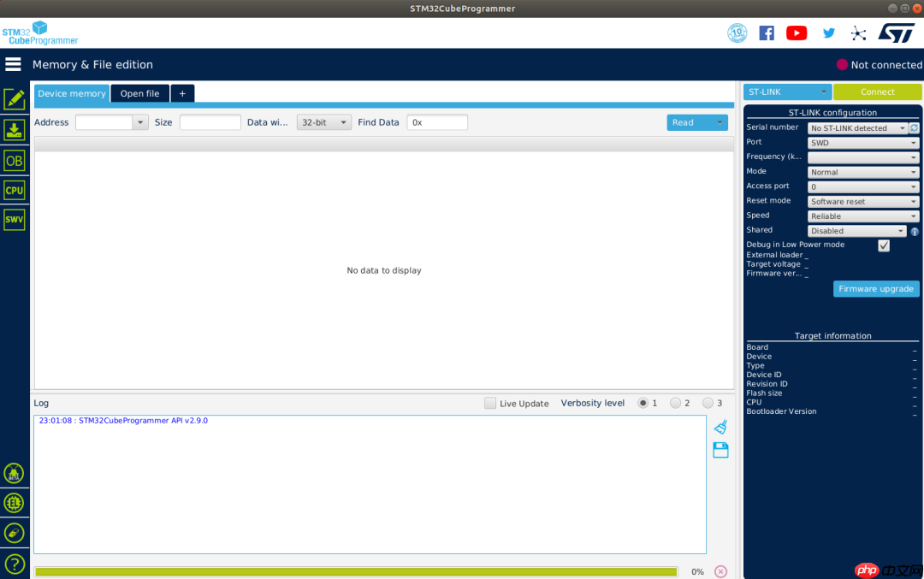This screenshot has height=579, width=924.
Task: Click the STM32CubeProgrammer API v2.9.0 log line
Action: pos(123,421)
